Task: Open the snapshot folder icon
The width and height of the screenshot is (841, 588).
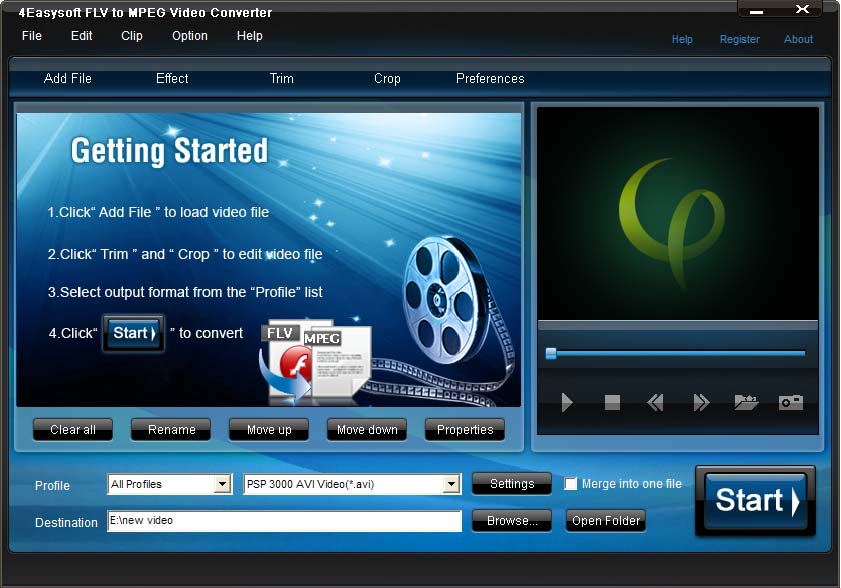Action: click(746, 402)
